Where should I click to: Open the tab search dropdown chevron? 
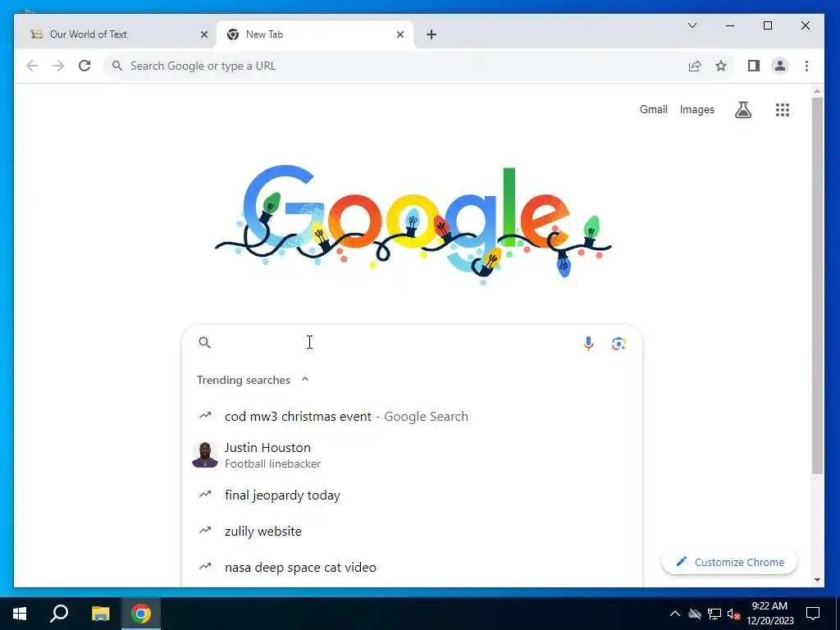click(x=692, y=25)
